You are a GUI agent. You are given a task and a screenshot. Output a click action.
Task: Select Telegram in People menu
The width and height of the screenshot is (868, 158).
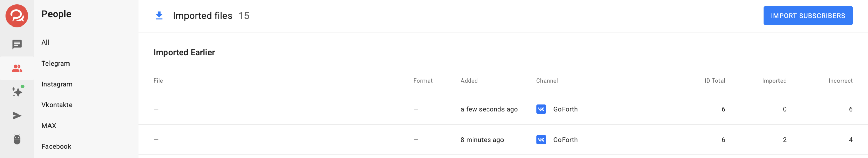point(56,64)
